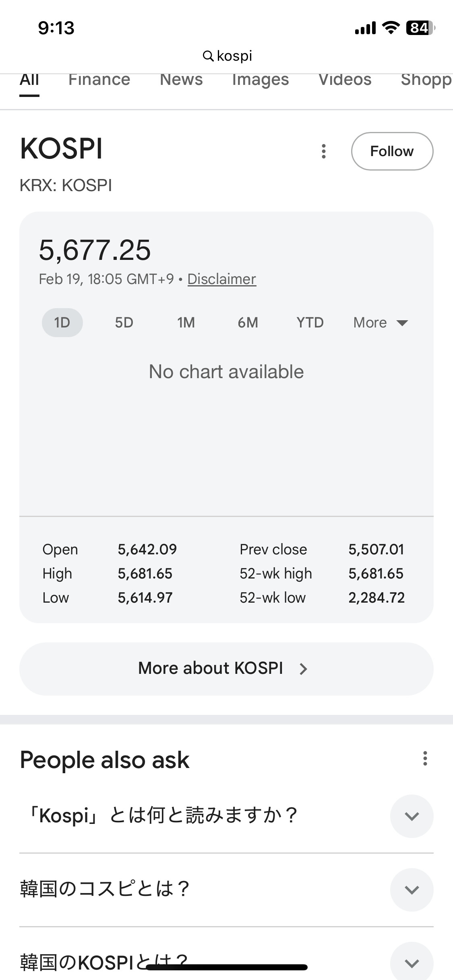This screenshot has width=453, height=980.
Task: Switch to the Finance tab
Action: [x=99, y=80]
